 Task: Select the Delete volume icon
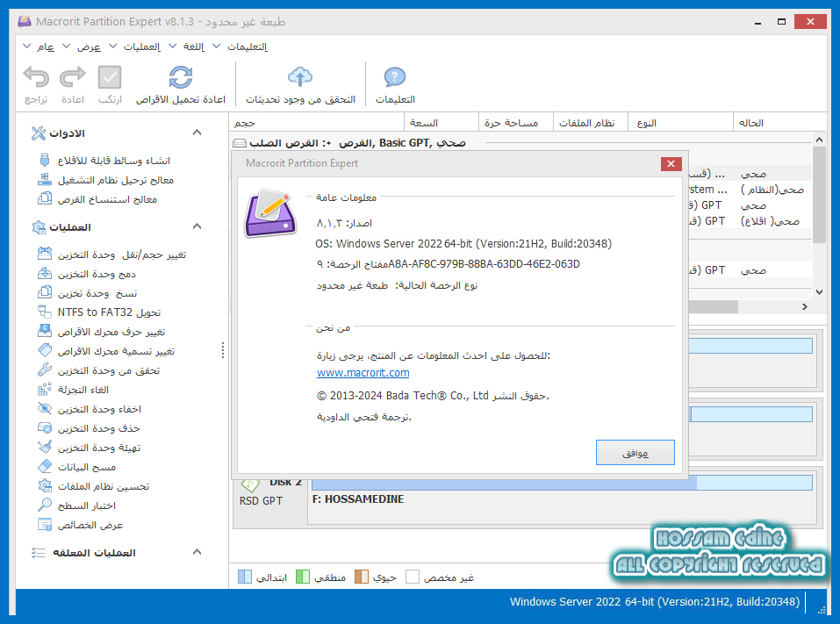[45, 427]
